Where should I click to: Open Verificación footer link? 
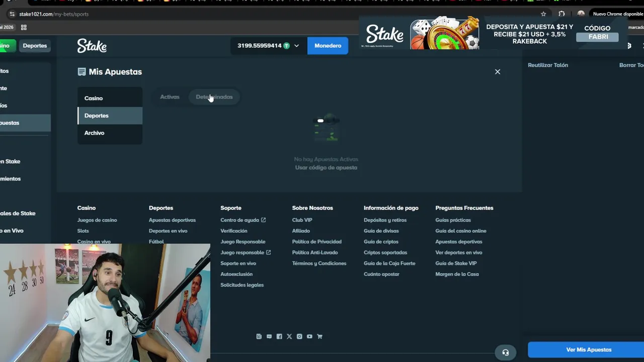234,231
